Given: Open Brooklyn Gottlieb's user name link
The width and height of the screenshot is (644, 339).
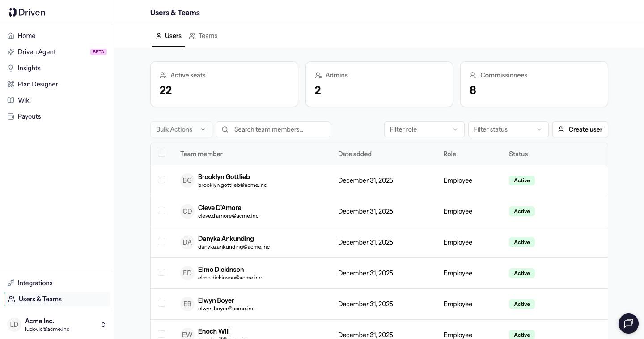Looking at the screenshot, I should (224, 177).
